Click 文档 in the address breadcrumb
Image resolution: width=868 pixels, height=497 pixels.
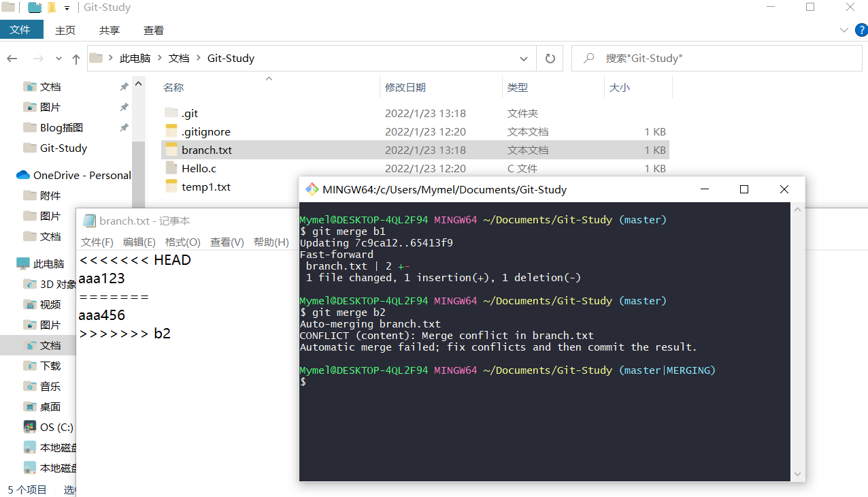(x=179, y=59)
